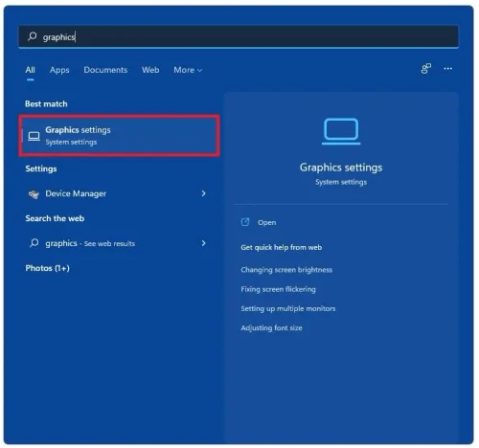The width and height of the screenshot is (479, 448).
Task: Expand the More dropdown
Action: 188,70
